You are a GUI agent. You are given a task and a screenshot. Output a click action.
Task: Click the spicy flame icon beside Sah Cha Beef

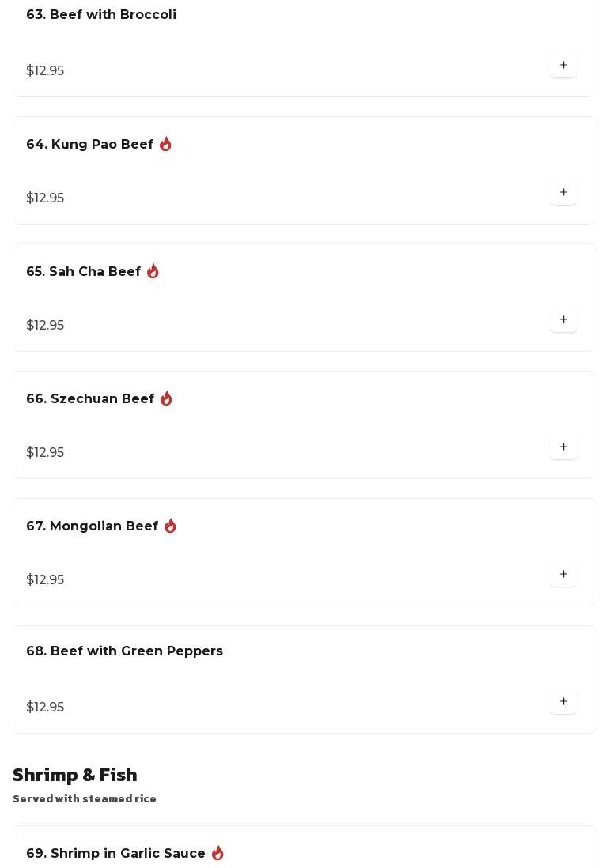point(153,271)
